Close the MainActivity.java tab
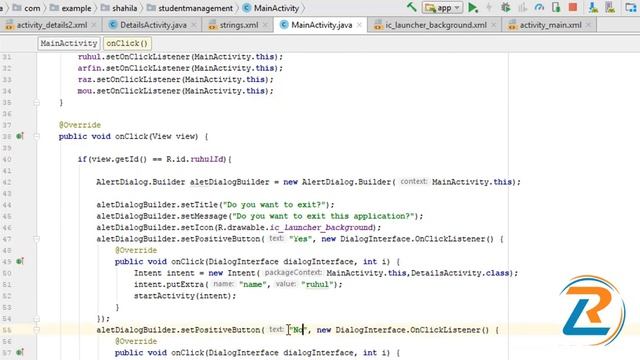 click(359, 25)
